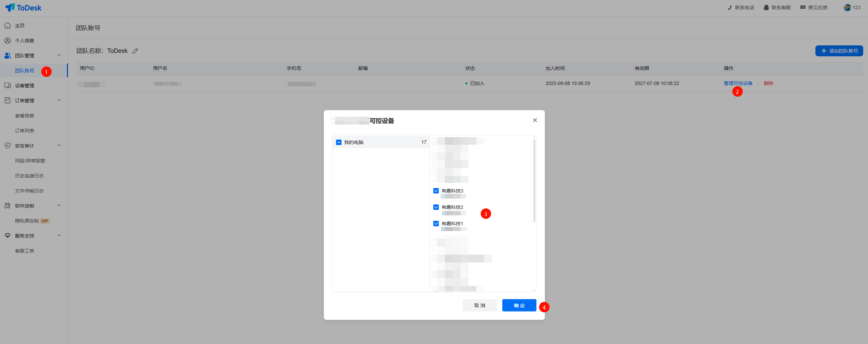
Task: Click the ToDesk logo
Action: coord(24,8)
